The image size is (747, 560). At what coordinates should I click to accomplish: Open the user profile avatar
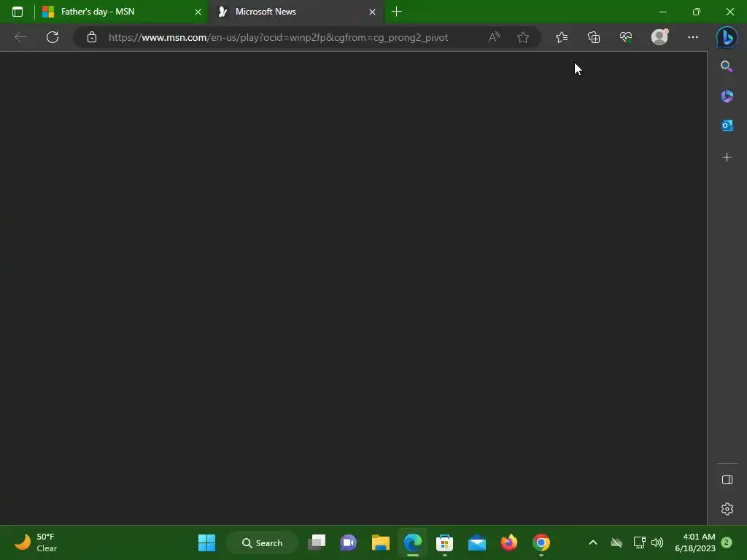tap(659, 37)
